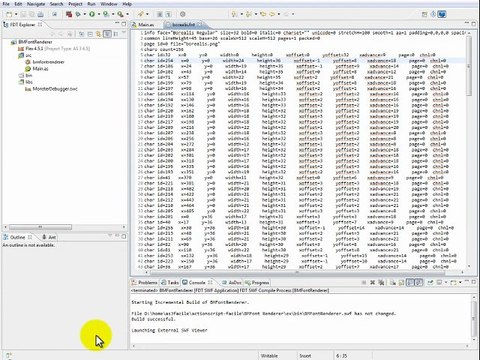Select the Console tab
This screenshot has width=480, height=360.
(x=197, y=283)
